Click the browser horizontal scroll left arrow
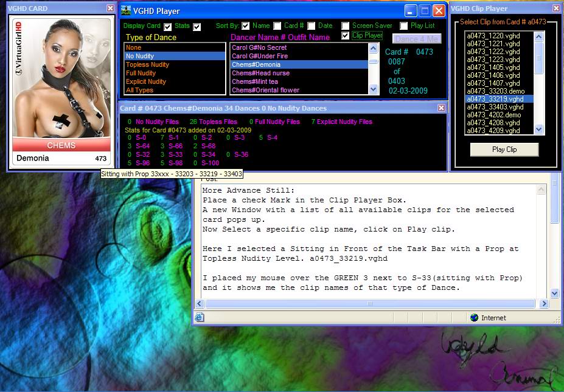This screenshot has height=392, width=564. (x=200, y=304)
